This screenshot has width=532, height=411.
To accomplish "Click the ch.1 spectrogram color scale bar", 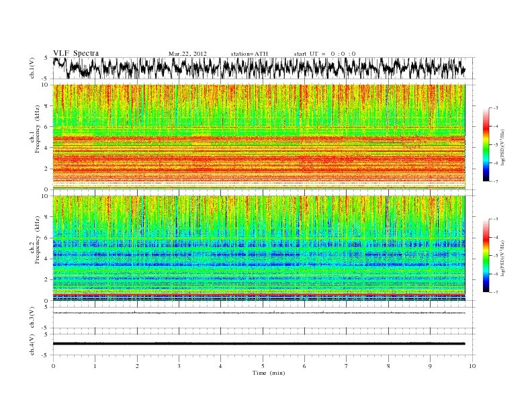I will [486, 144].
